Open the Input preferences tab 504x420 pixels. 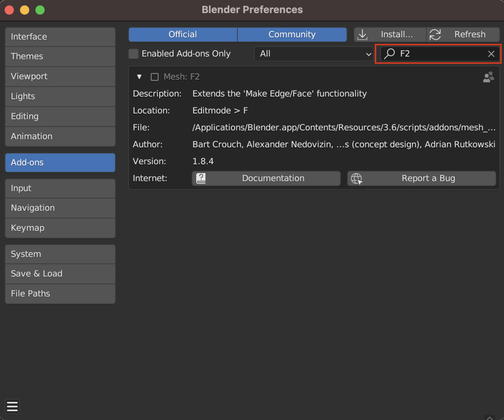coord(60,189)
